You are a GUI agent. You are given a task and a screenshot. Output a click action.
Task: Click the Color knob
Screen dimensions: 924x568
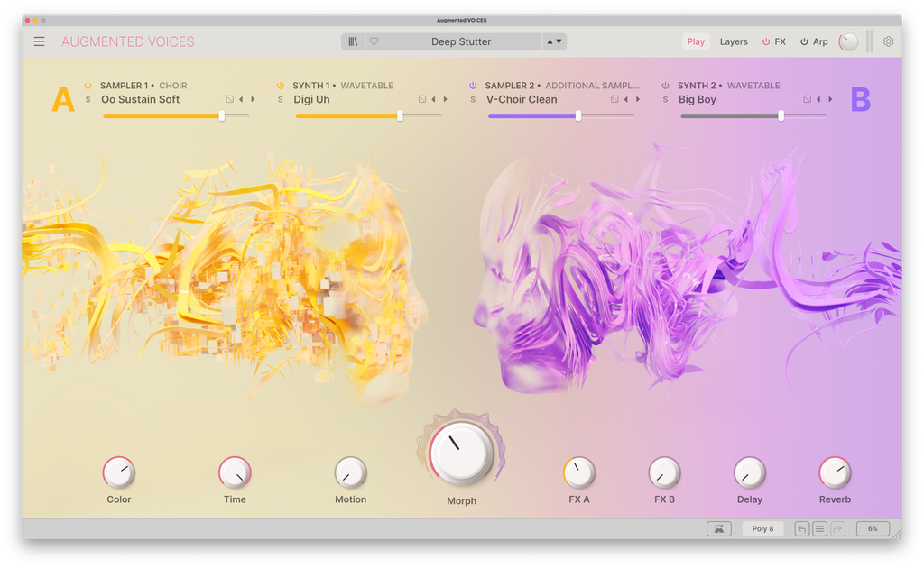coord(119,472)
